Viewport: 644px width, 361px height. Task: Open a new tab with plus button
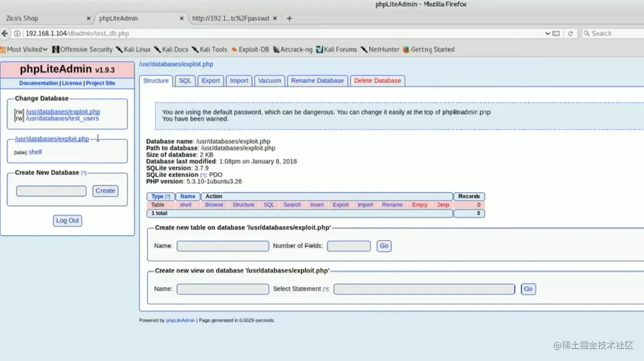tap(289, 18)
